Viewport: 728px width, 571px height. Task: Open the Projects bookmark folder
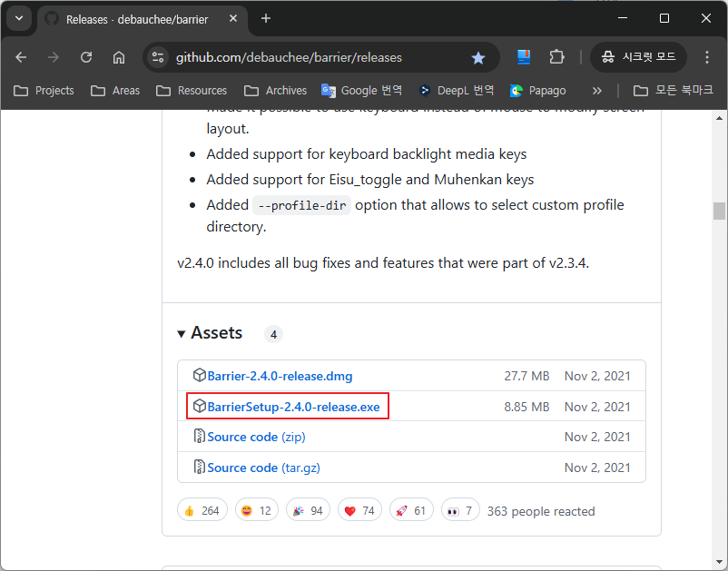coord(44,91)
